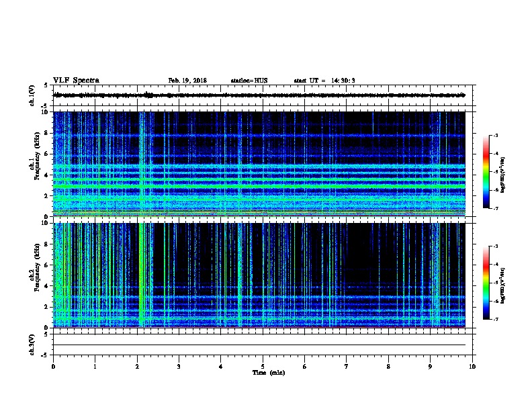Viewport: 532px width, 411px height.
Task: Click the time axis tick label "5"
Action: click(x=263, y=366)
